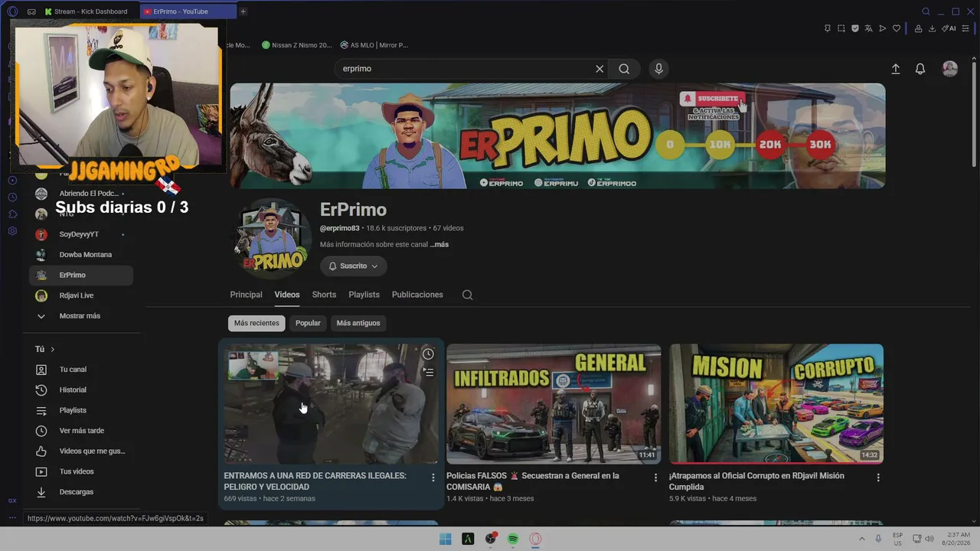Viewport: 980px width, 551px height.
Task: Open ErPrimo in the subscriptions sidebar
Action: (80, 275)
